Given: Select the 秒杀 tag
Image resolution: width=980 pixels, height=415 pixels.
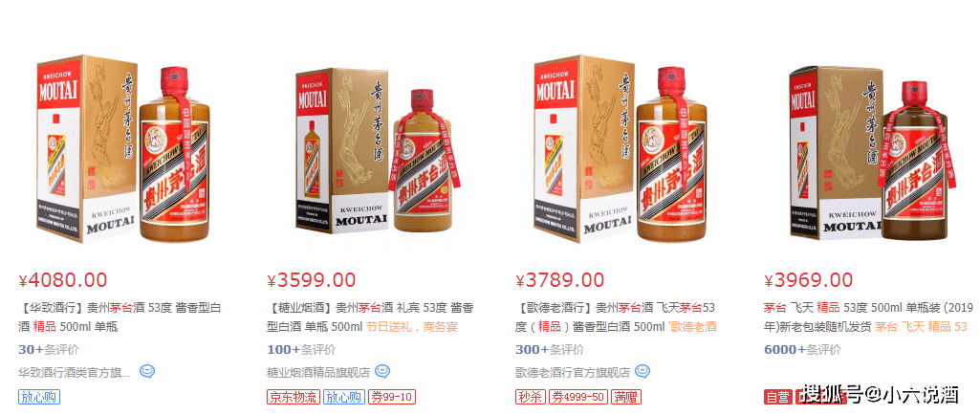Looking at the screenshot, I should tap(531, 397).
